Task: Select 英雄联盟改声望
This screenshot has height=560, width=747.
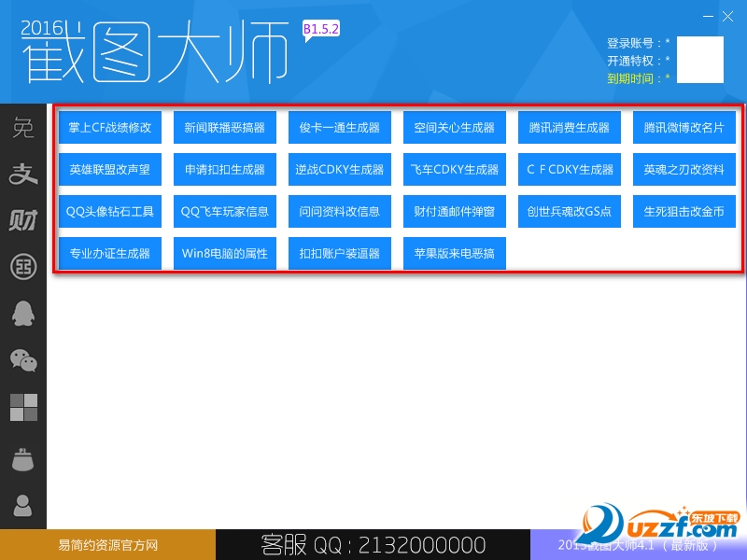Action: coord(110,169)
